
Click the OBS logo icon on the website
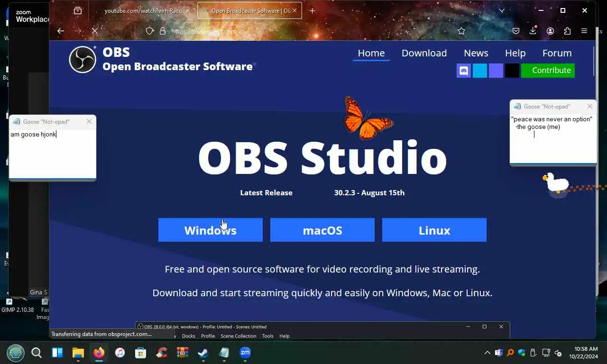click(83, 59)
